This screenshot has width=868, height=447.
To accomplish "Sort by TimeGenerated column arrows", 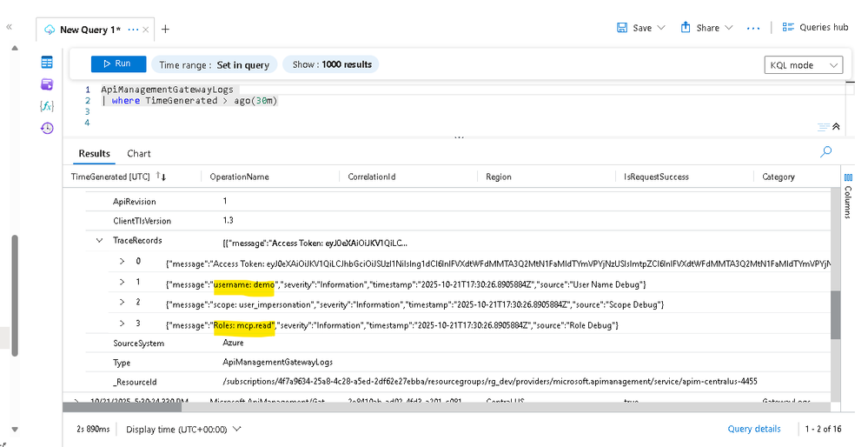I will tap(161, 177).
